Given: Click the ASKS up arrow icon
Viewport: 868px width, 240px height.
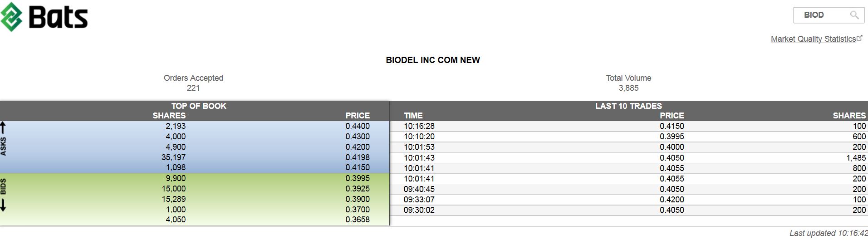Looking at the screenshot, I should coord(4,127).
